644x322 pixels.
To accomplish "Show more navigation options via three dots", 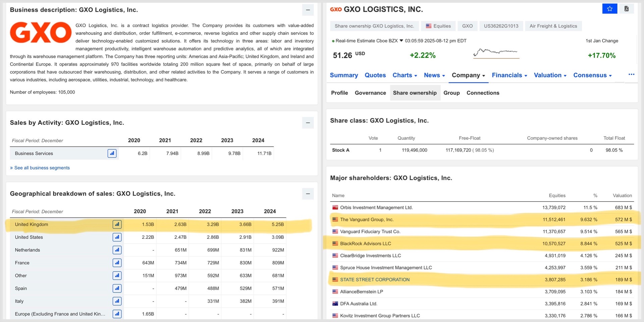I will click(631, 74).
